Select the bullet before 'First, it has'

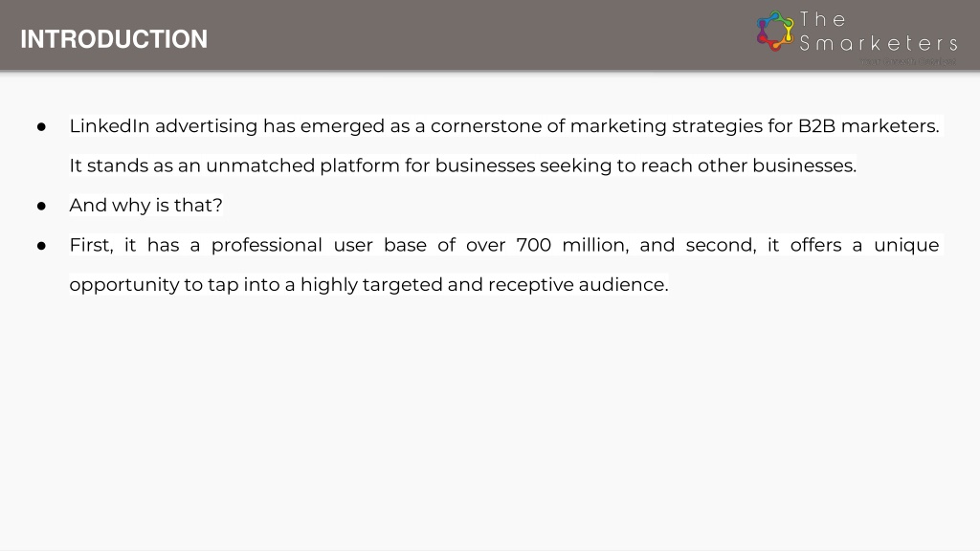tap(41, 246)
